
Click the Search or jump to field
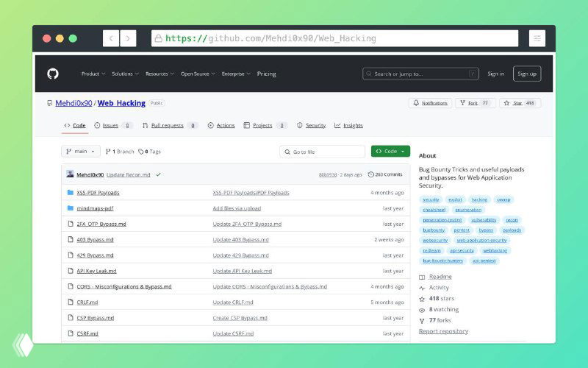pos(420,74)
